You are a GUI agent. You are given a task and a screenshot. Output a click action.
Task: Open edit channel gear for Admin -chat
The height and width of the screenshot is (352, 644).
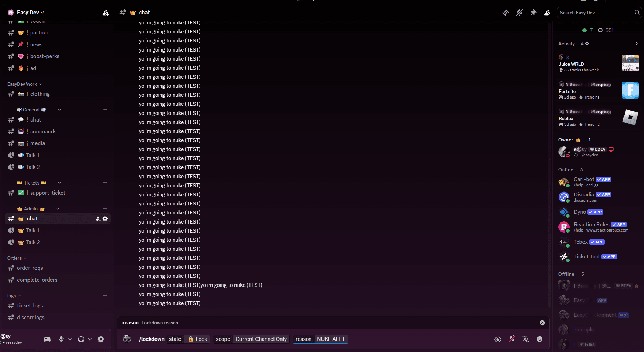[x=105, y=219]
